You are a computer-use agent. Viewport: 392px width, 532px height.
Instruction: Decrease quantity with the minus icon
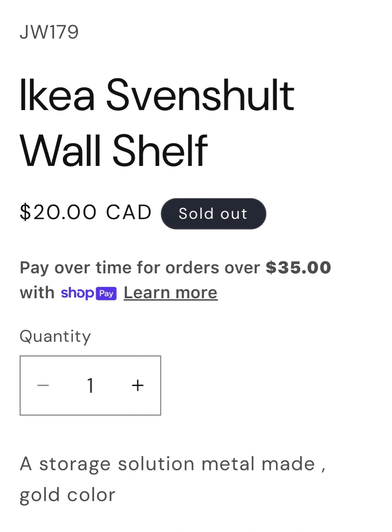(x=43, y=385)
